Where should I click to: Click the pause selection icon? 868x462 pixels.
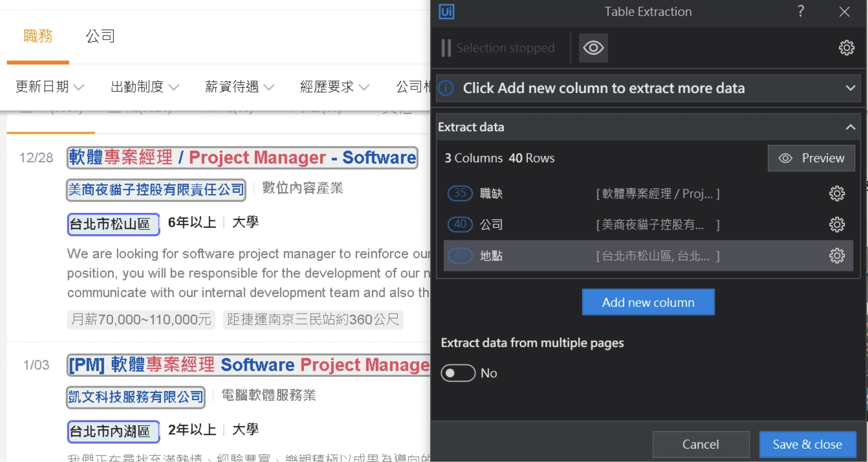click(x=446, y=48)
